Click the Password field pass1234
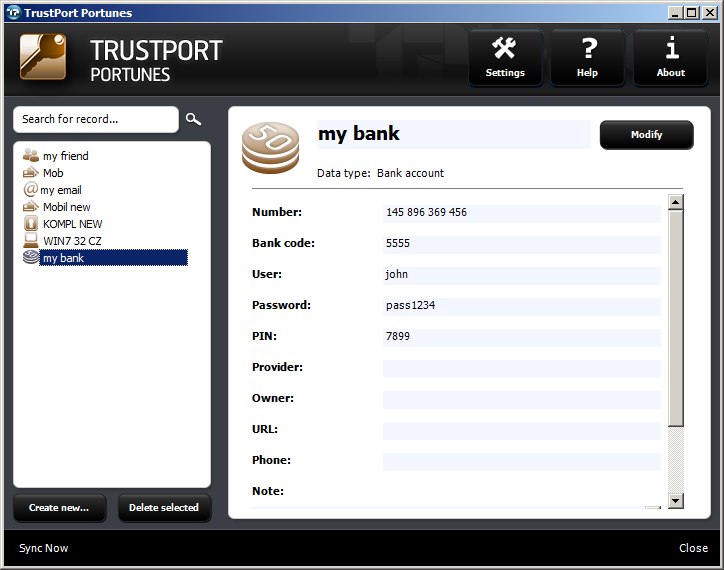The height and width of the screenshot is (570, 724). tap(522, 307)
